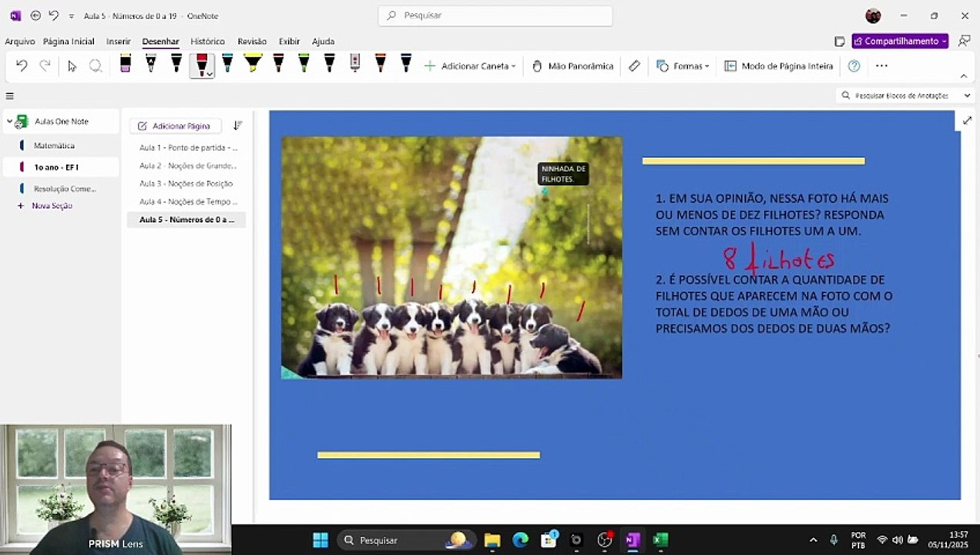Open red pen options dropdown arrow
The width and height of the screenshot is (980, 555).
point(209,74)
